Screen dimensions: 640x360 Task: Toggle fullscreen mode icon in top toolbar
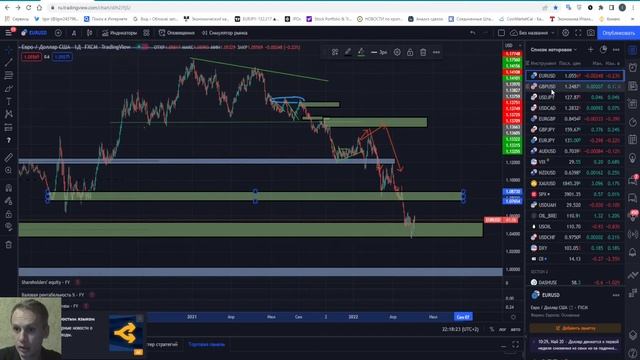pyautogui.click(x=578, y=33)
